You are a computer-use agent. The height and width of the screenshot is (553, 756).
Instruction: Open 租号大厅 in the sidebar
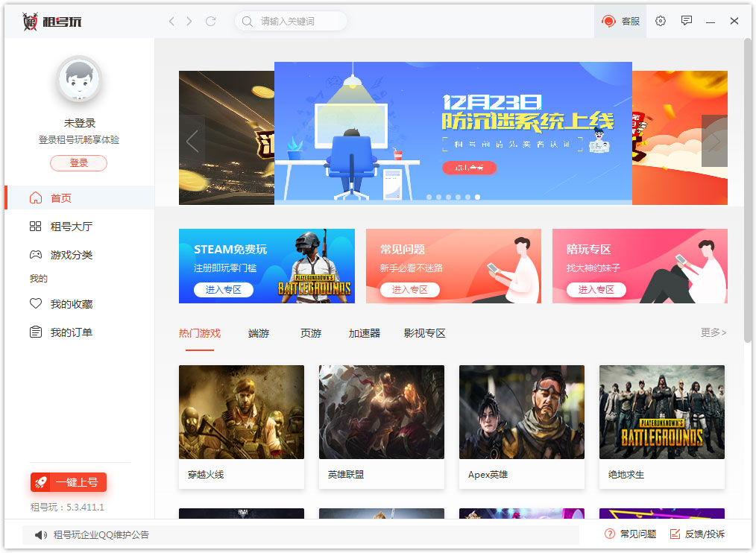click(x=71, y=227)
